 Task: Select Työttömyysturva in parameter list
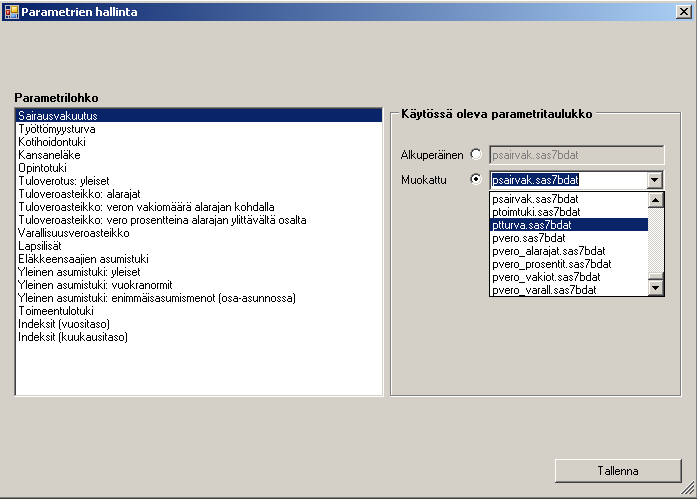coord(199,129)
